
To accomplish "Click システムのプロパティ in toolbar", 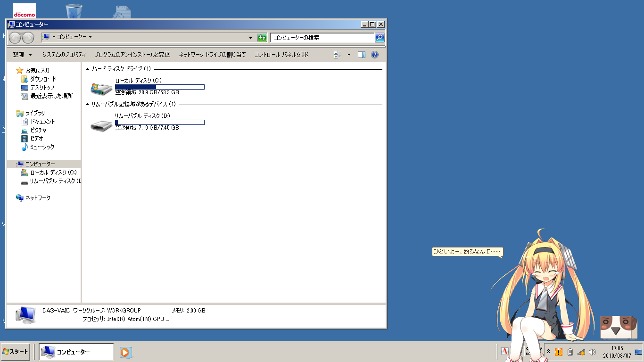I will tap(64, 55).
